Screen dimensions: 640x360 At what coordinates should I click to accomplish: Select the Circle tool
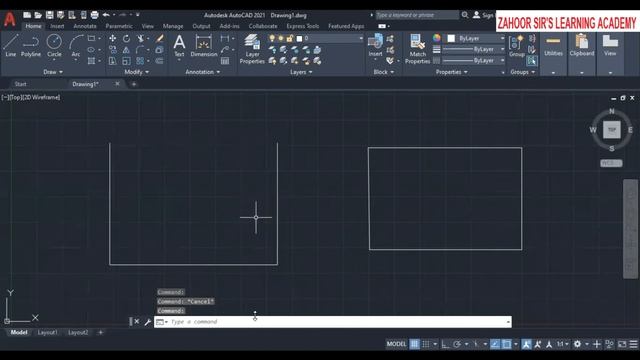click(54, 45)
